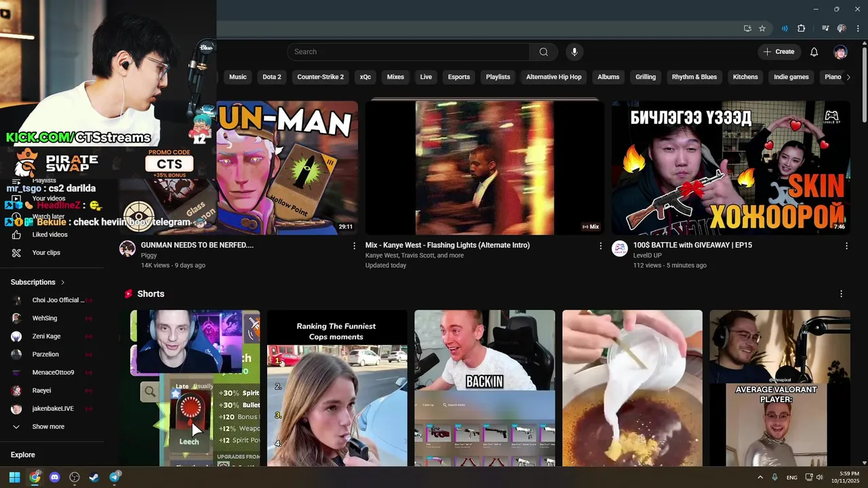This screenshot has width=868, height=488.
Task: Select the Playlists chip
Action: tap(498, 77)
